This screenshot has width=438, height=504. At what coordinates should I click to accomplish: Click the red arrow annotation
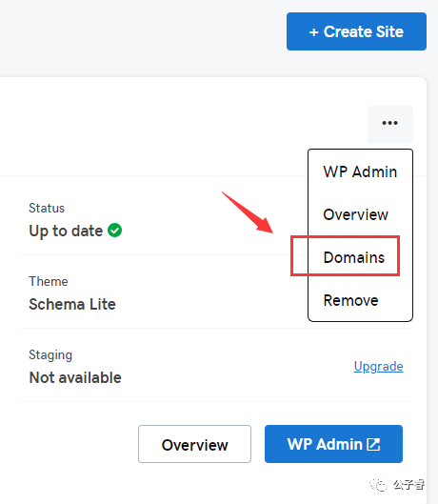(248, 212)
